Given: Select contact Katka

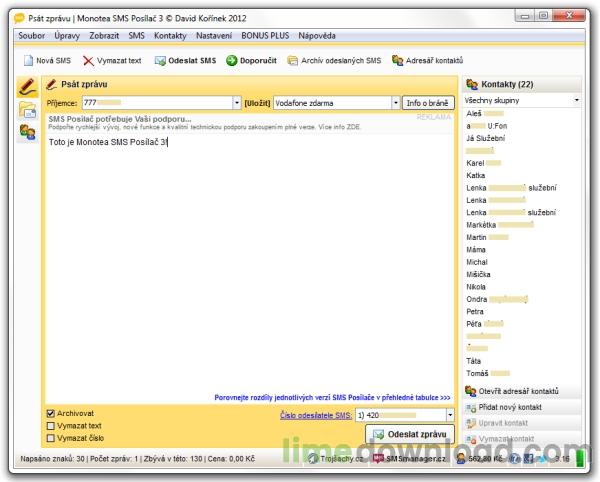Looking at the screenshot, I should (476, 175).
